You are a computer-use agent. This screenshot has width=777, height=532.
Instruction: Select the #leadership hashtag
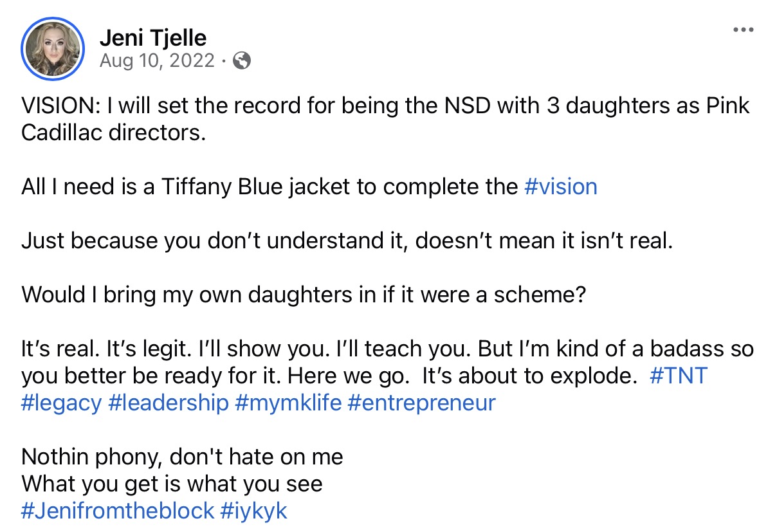(169, 403)
